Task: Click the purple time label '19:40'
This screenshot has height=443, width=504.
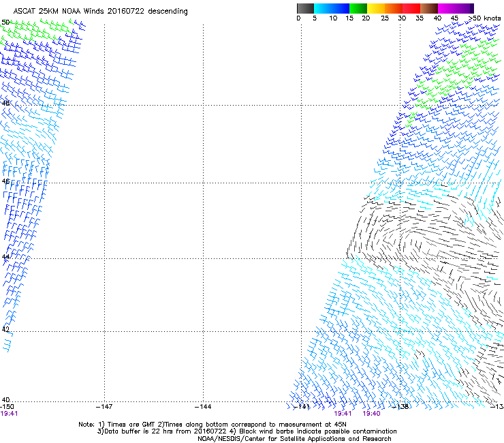Action: point(372,414)
